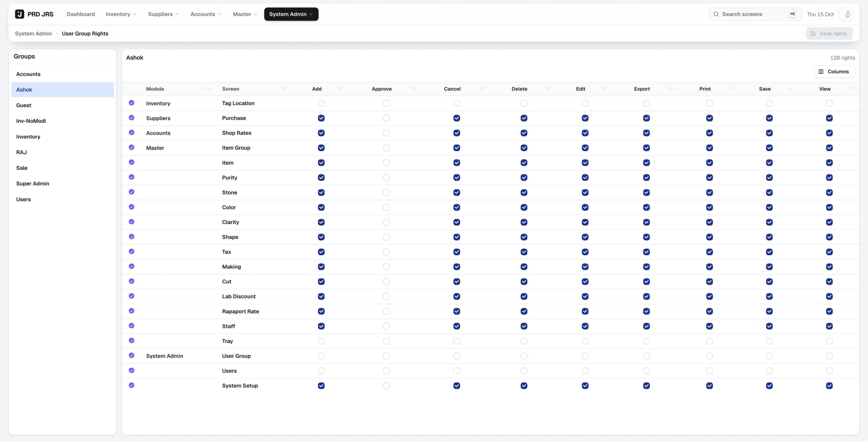This screenshot has width=868, height=442.
Task: Select the Inv-NoModi group
Action: click(x=62, y=121)
